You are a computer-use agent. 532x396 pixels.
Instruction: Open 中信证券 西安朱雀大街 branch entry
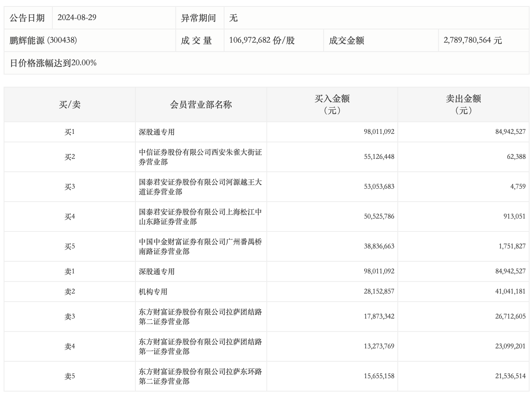click(200, 157)
